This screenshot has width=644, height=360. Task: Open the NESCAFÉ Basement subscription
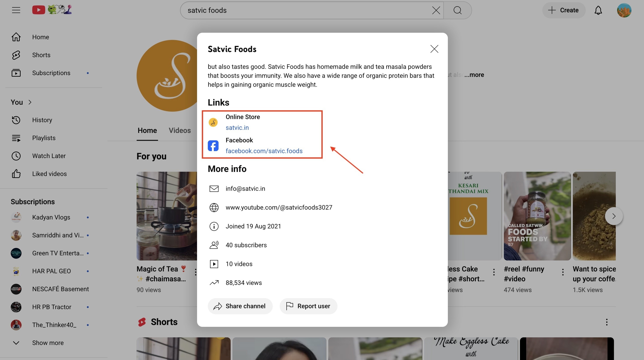[54, 289]
